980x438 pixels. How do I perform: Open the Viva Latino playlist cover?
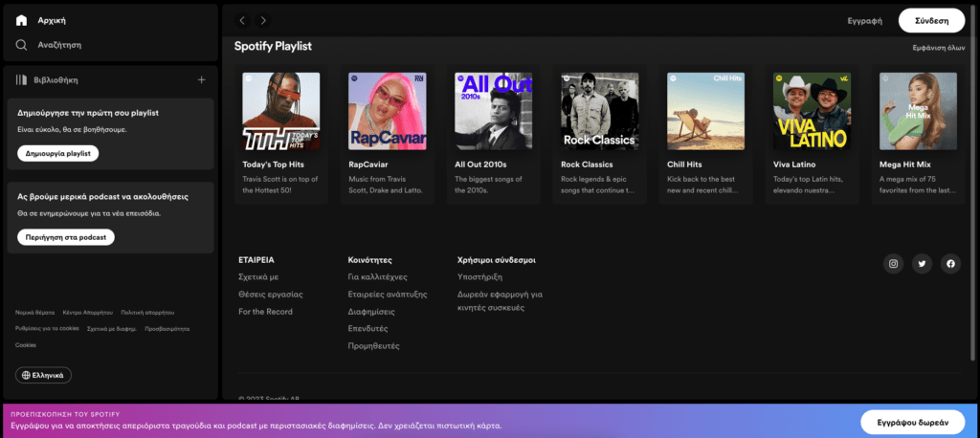[812, 112]
